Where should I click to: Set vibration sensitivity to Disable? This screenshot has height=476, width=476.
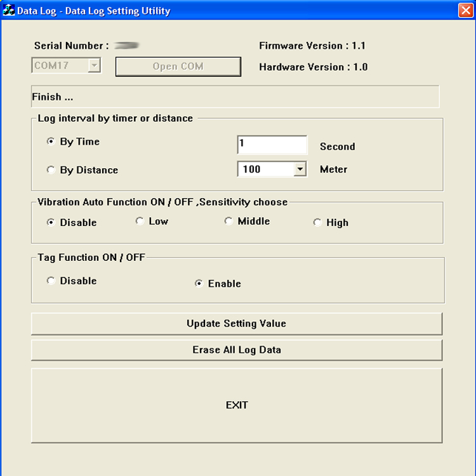pyautogui.click(x=51, y=222)
